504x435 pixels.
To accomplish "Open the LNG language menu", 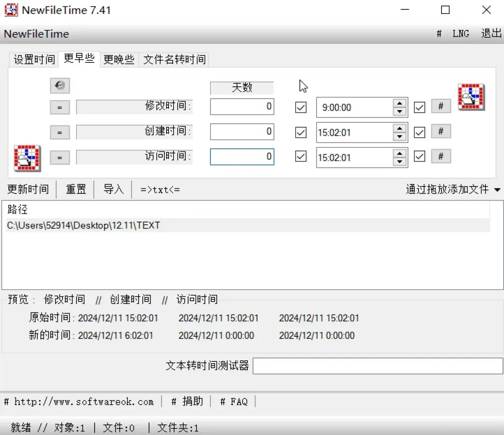I will pyautogui.click(x=461, y=34).
